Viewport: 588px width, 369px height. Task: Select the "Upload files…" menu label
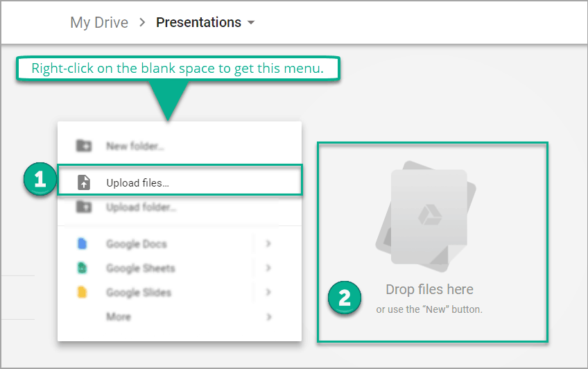pos(137,183)
